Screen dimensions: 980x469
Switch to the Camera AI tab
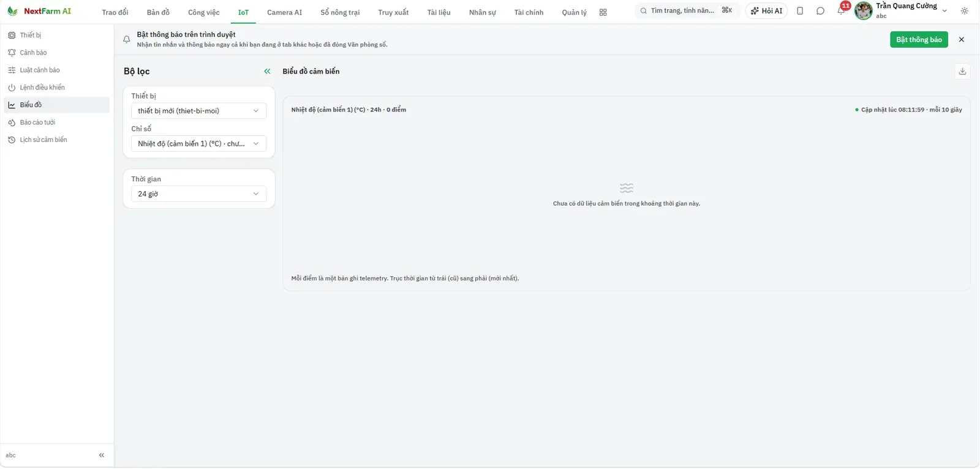(x=284, y=12)
